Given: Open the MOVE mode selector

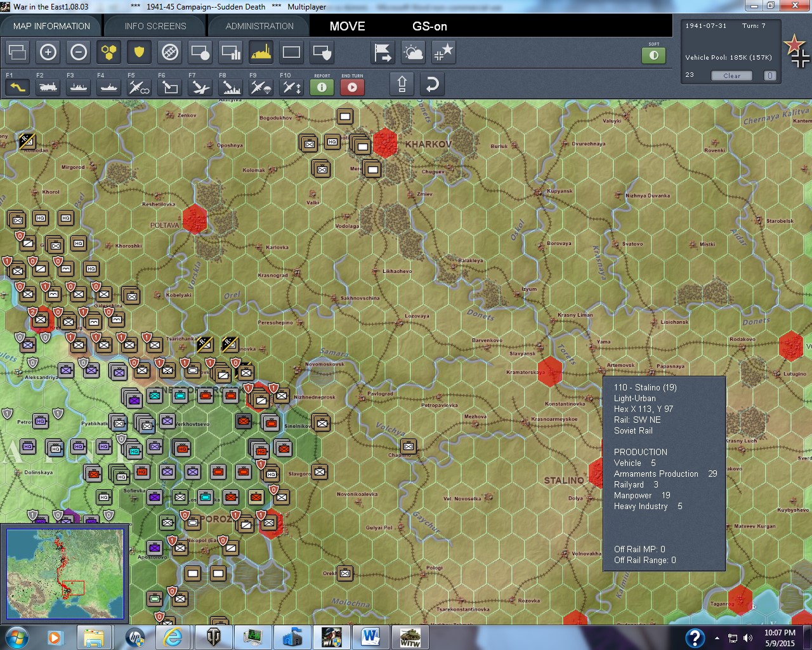Looking at the screenshot, I should click(346, 27).
